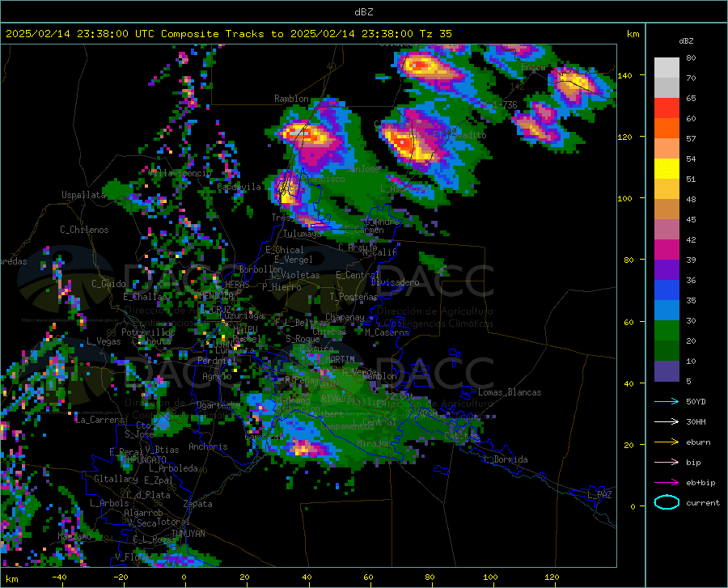Screen dimensions: 728x588
Task: Click the '57' value in color legend
Action: [691, 139]
